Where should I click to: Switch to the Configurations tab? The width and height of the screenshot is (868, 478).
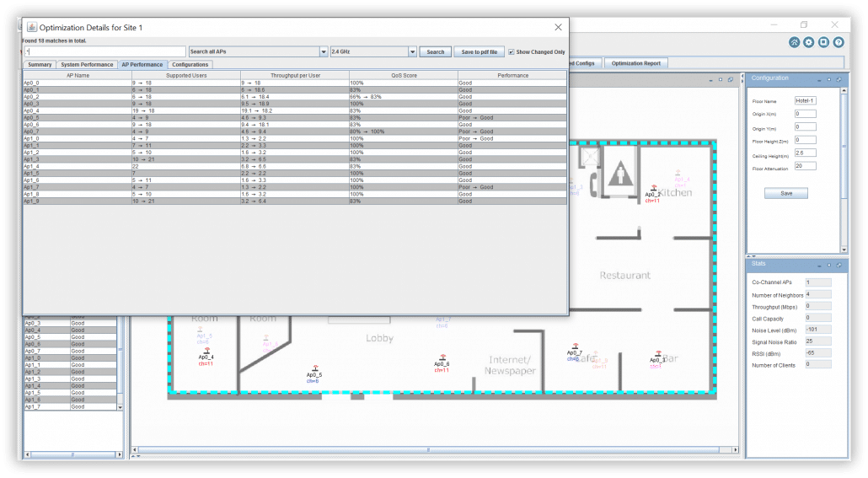(190, 64)
